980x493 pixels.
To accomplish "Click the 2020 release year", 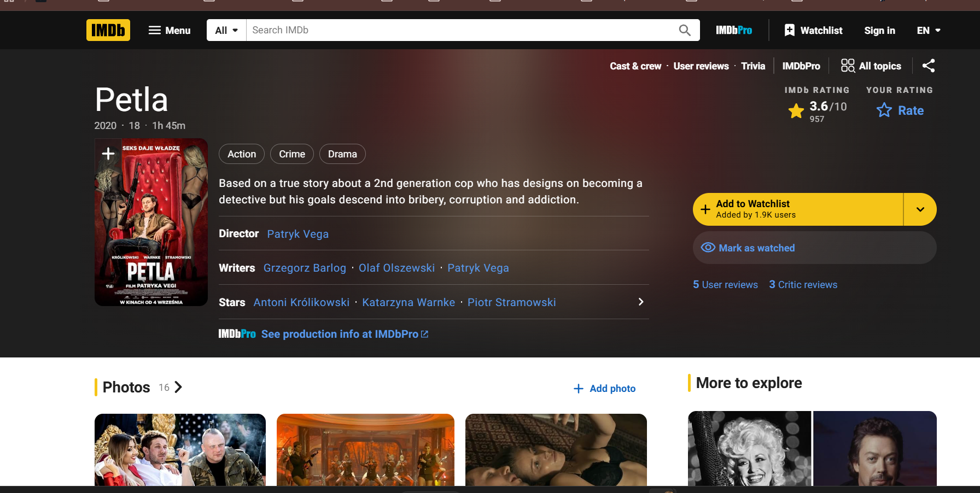I will pos(105,126).
